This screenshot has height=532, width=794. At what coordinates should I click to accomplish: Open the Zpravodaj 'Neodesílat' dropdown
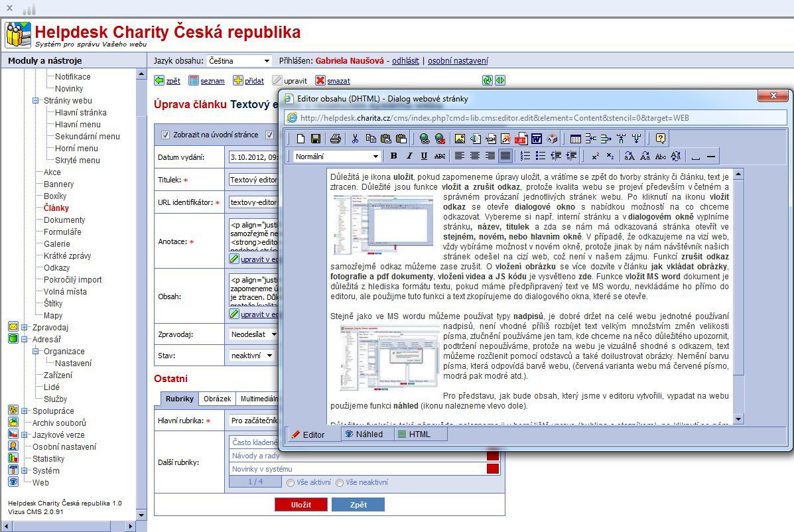coord(253,334)
